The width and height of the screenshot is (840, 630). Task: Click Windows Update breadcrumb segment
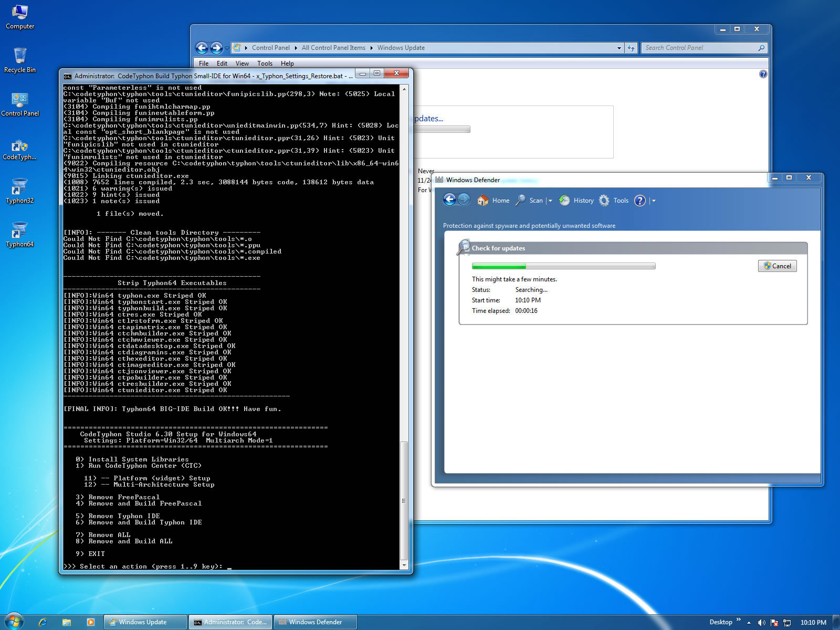coord(401,48)
